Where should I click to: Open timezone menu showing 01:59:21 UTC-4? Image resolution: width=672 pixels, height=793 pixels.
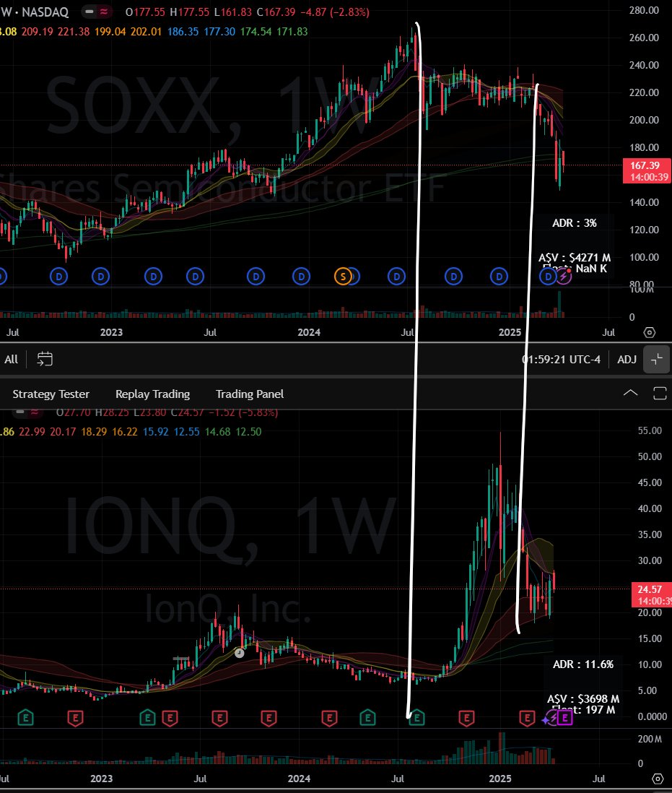561,360
